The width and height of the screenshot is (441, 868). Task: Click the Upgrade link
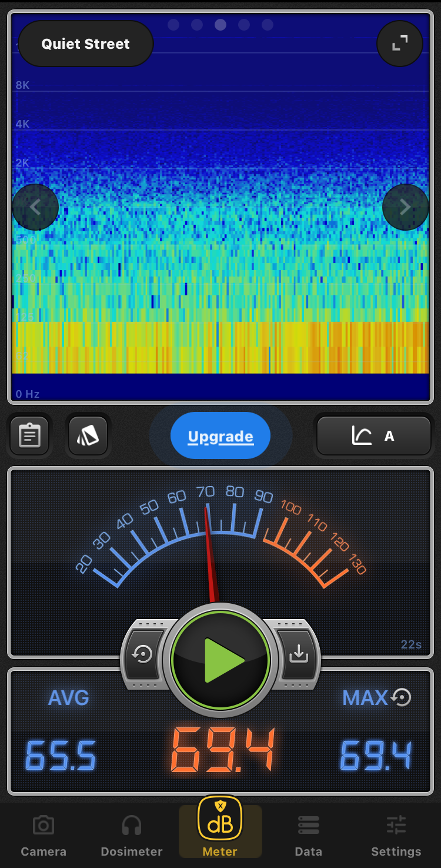click(x=220, y=437)
